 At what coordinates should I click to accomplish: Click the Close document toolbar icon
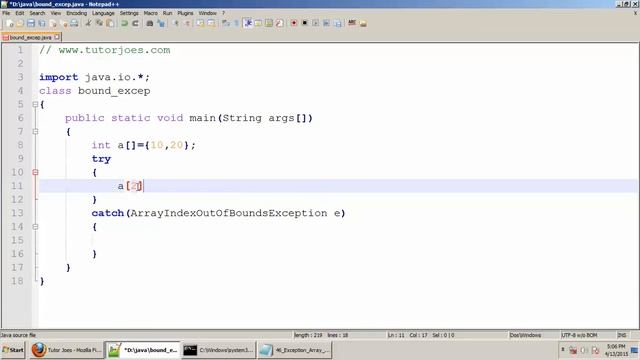[53, 23]
